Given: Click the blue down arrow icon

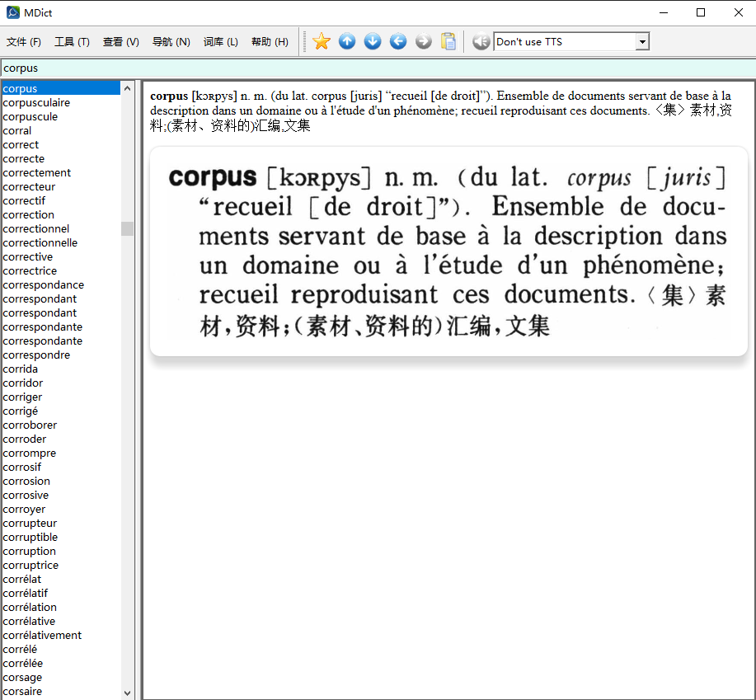Looking at the screenshot, I should click(373, 41).
